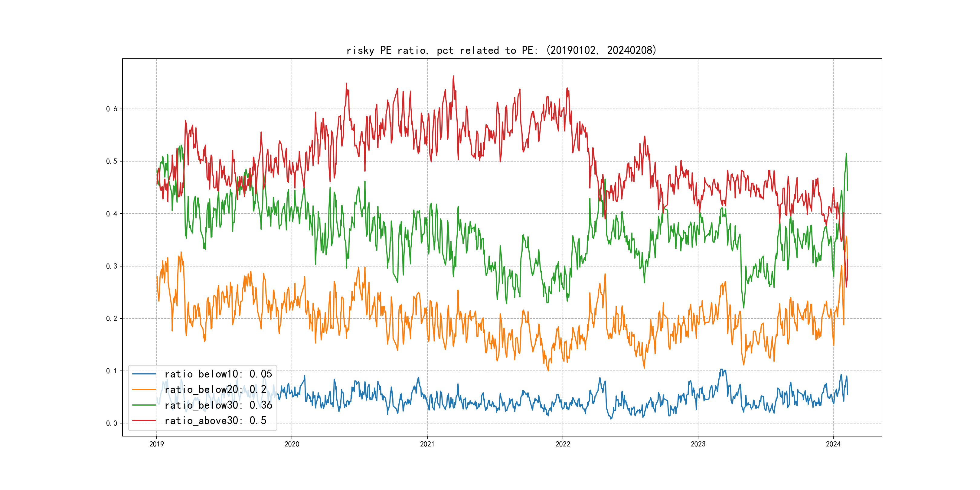Viewport: 980px width, 490px height.
Task: Click the 2021 x-axis tick label
Action: point(427,444)
